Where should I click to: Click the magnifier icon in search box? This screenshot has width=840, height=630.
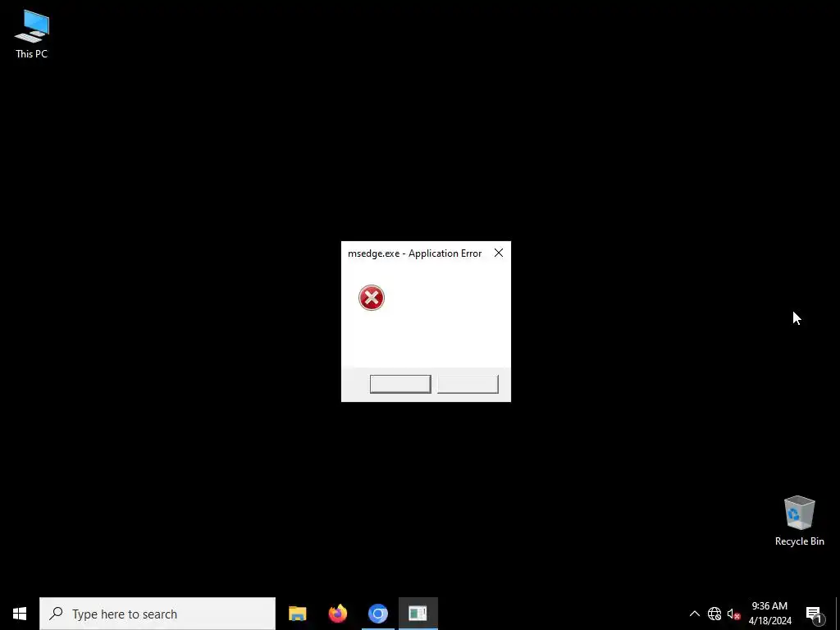(56, 614)
